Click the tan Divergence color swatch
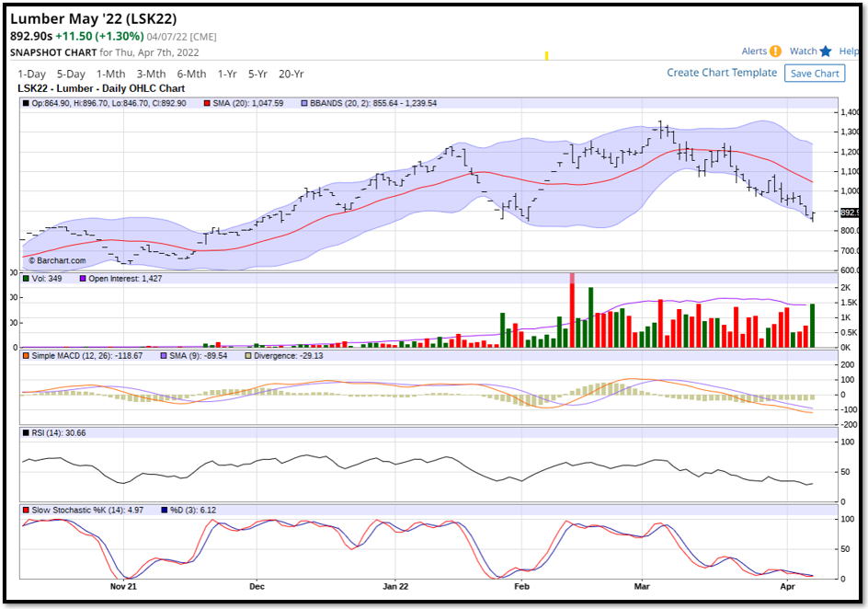This screenshot has height=609, width=868. tap(247, 355)
